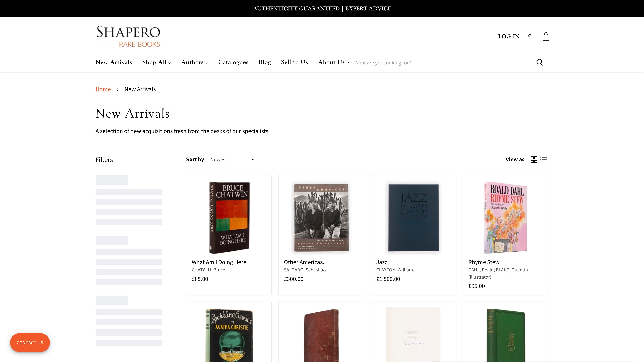Click the Shapero Rare Books logo

(x=128, y=37)
